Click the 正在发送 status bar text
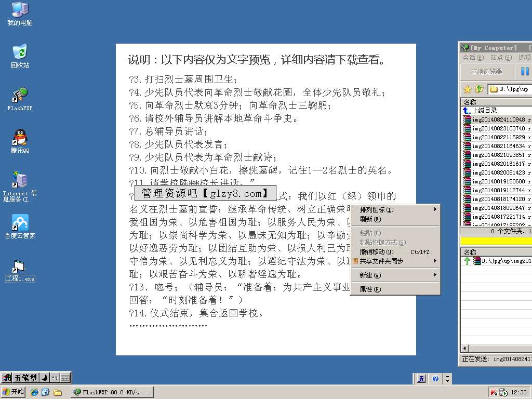The height and width of the screenshot is (399, 532). pyautogui.click(x=496, y=359)
